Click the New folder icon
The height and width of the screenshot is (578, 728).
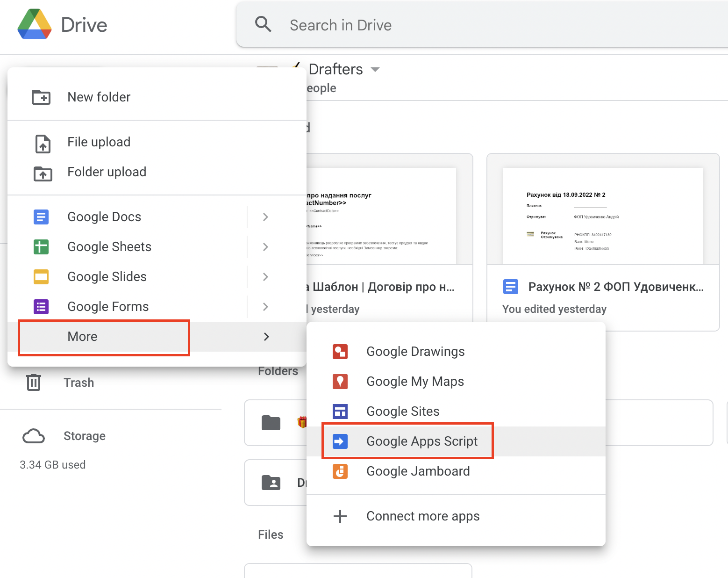(41, 97)
